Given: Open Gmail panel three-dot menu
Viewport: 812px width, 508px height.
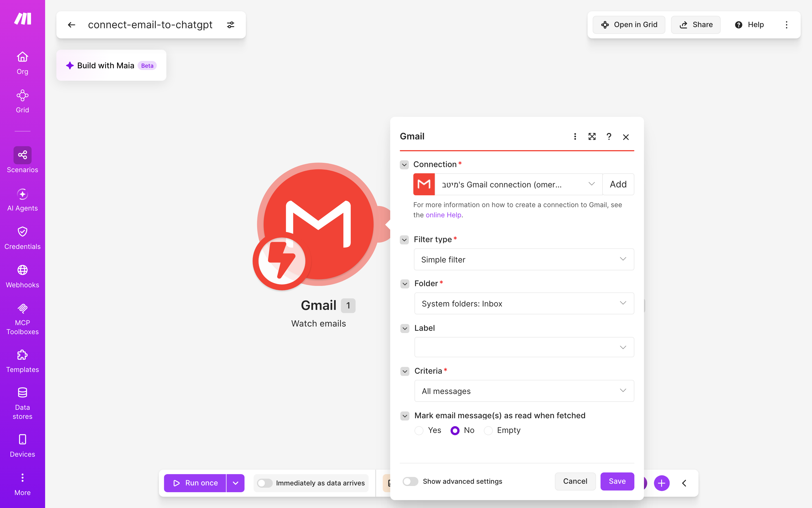Looking at the screenshot, I should coord(575,136).
